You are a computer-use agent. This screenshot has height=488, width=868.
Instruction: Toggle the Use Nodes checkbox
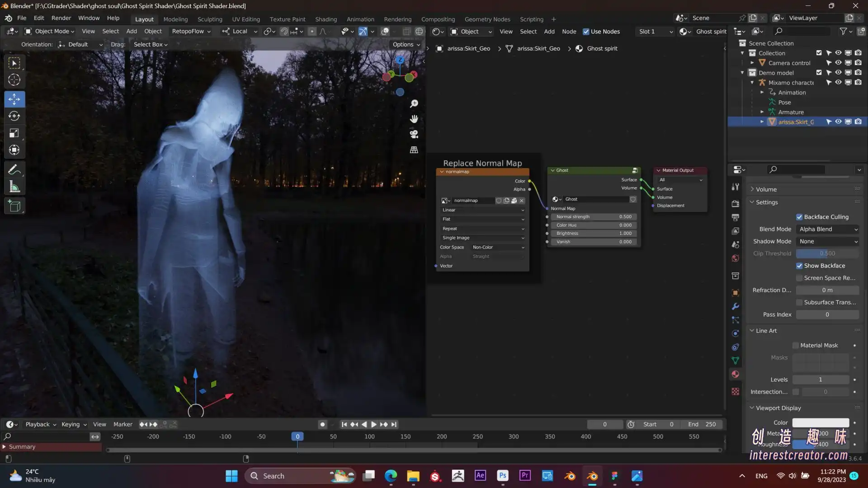[x=586, y=32]
